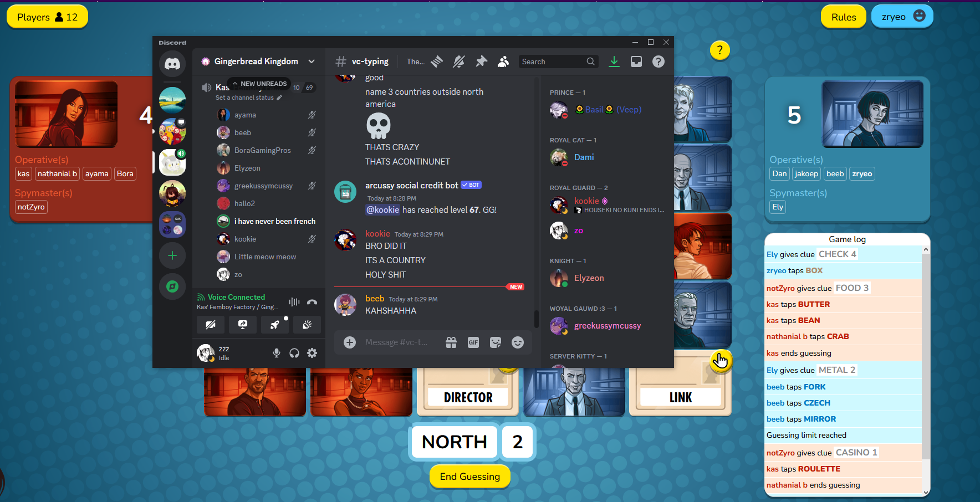This screenshot has height=502, width=980.
Task: Open Explore Discoverable Servers compass icon
Action: (172, 286)
